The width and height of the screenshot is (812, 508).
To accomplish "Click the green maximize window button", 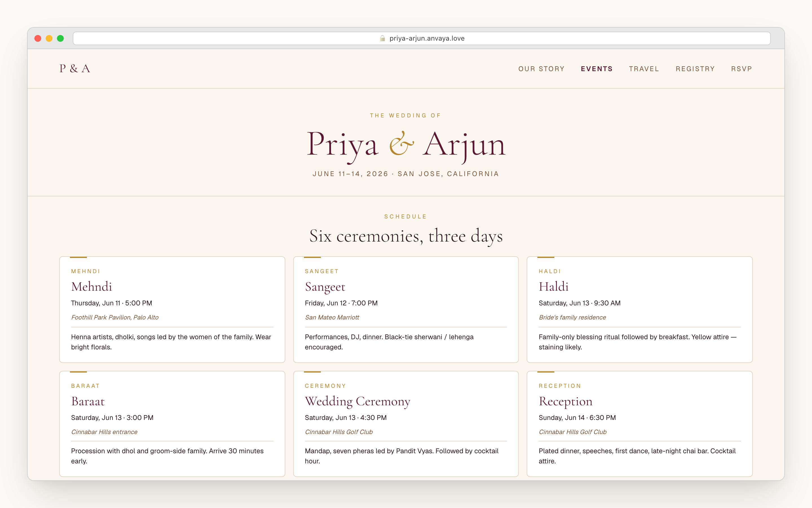I will coord(60,38).
